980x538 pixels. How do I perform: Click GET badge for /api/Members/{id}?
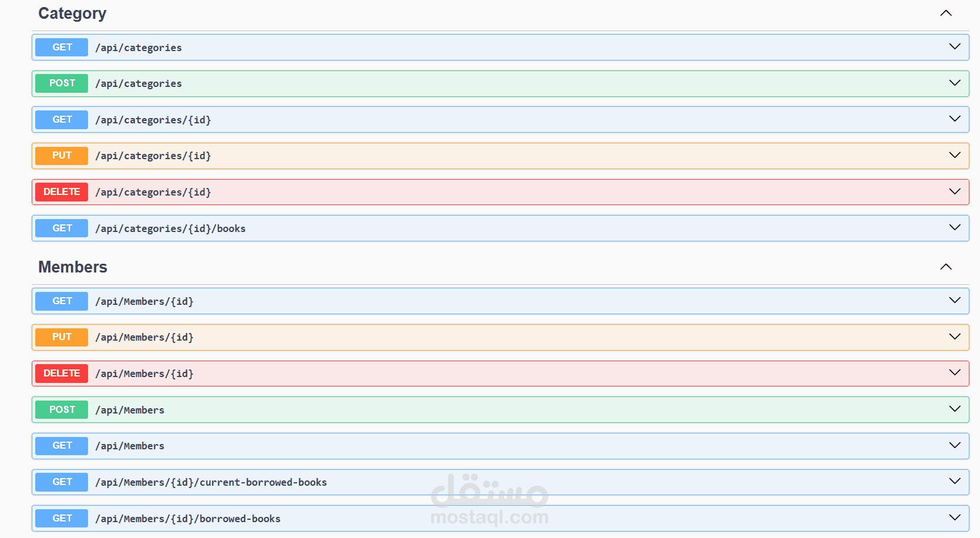tap(62, 301)
